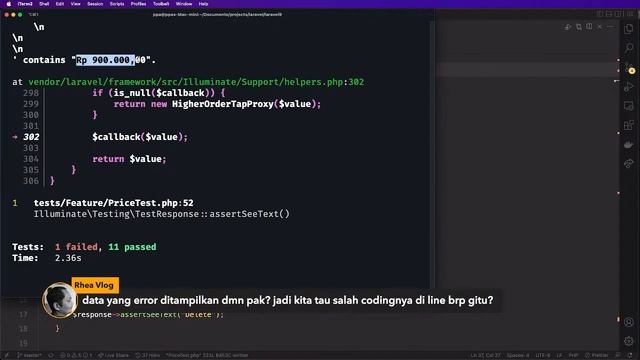This screenshot has height=360, width=640.
Task: Click '11 passed' test result text
Action: click(132, 247)
